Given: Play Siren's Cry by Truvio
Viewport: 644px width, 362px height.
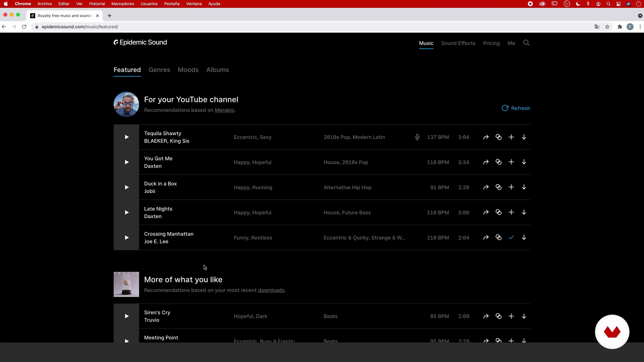Looking at the screenshot, I should [126, 316].
